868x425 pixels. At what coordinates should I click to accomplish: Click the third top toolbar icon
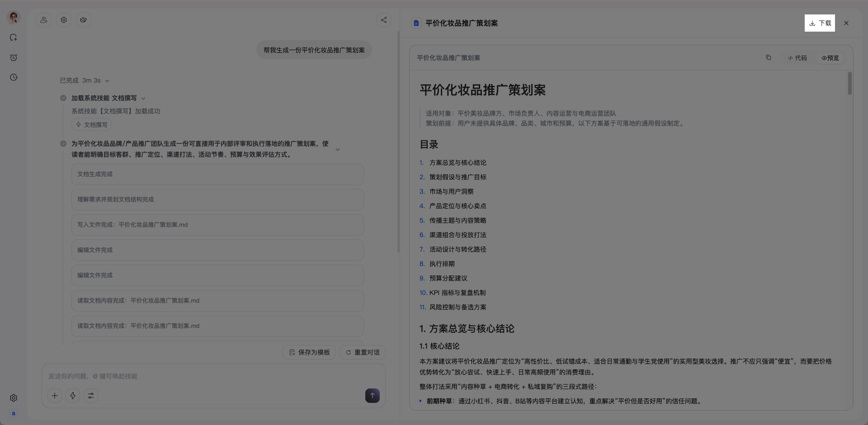tap(84, 20)
